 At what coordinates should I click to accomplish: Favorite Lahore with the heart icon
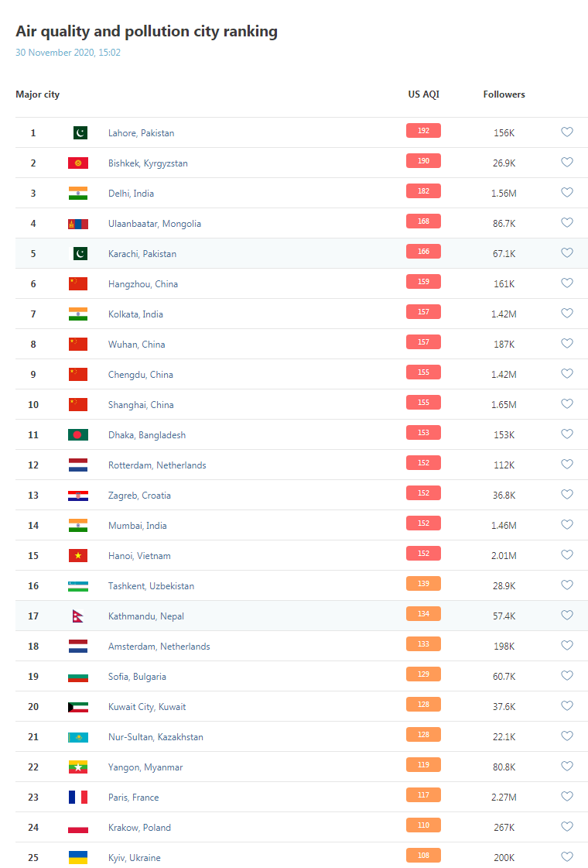[x=567, y=132]
